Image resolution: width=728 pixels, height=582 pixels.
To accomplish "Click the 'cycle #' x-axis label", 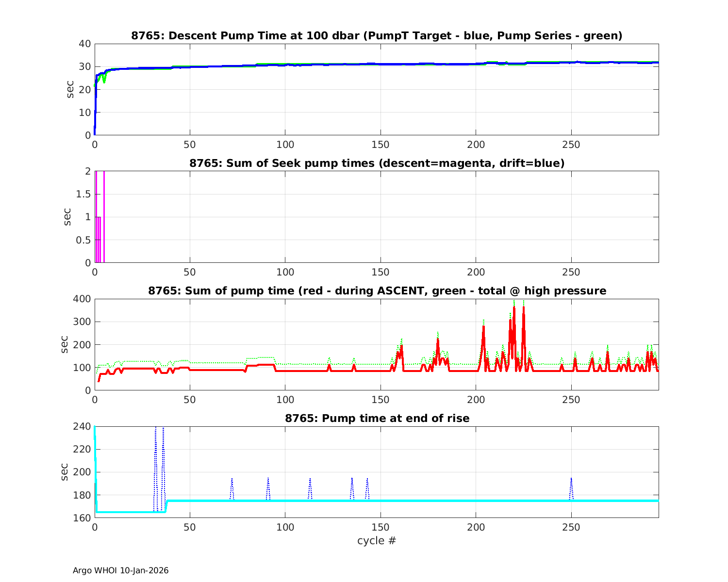I will pos(377,540).
